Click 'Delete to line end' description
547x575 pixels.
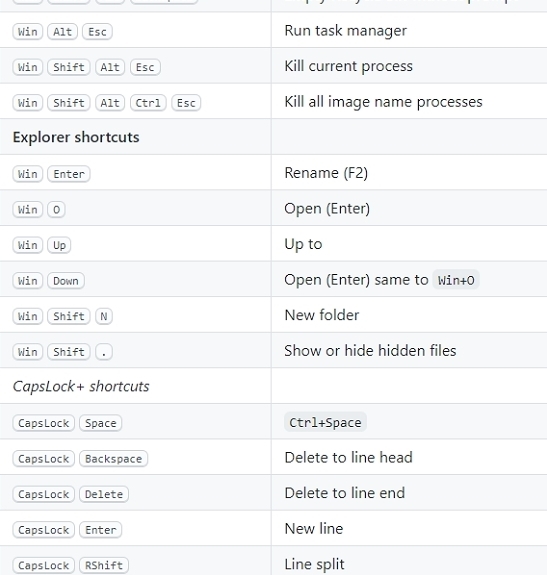[345, 493]
